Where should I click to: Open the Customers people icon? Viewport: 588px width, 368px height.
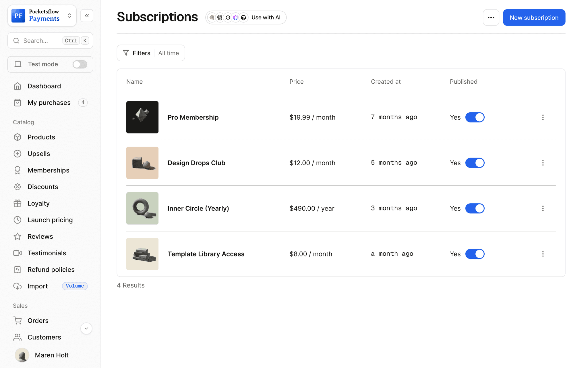click(18, 337)
